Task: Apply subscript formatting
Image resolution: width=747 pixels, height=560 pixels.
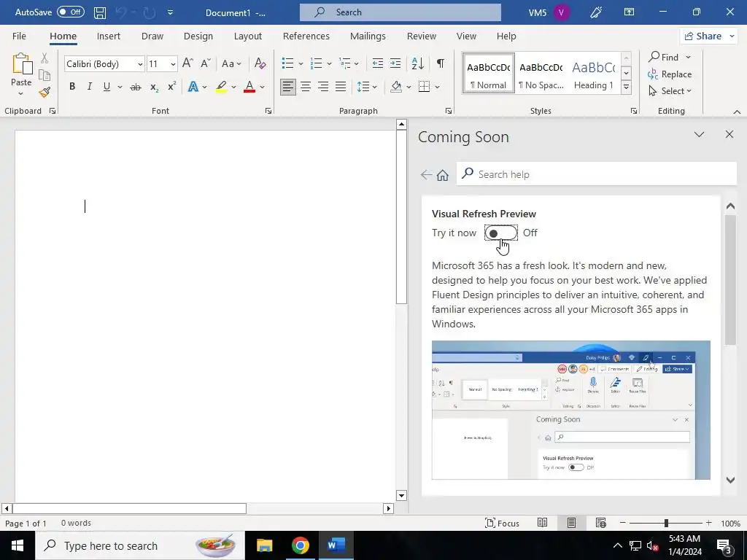Action: (154, 87)
